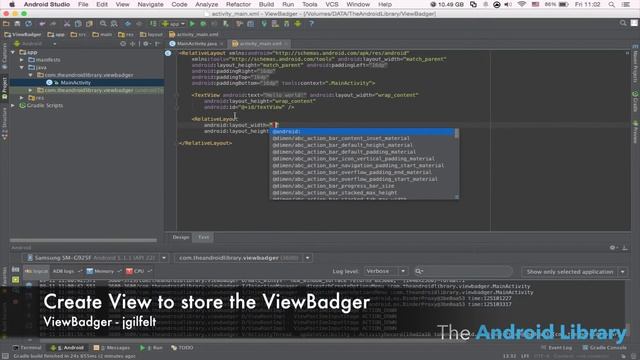Click the macOS volume icon

click(x=508, y=4)
